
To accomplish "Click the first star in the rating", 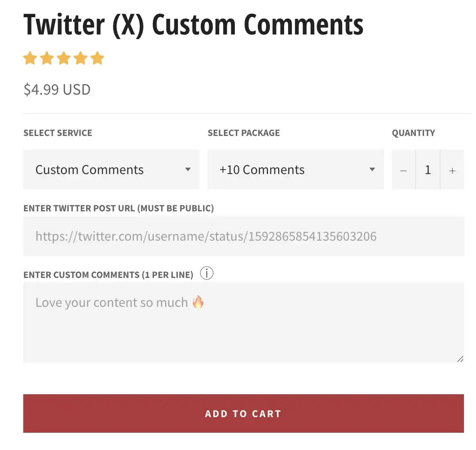I will 30,59.
